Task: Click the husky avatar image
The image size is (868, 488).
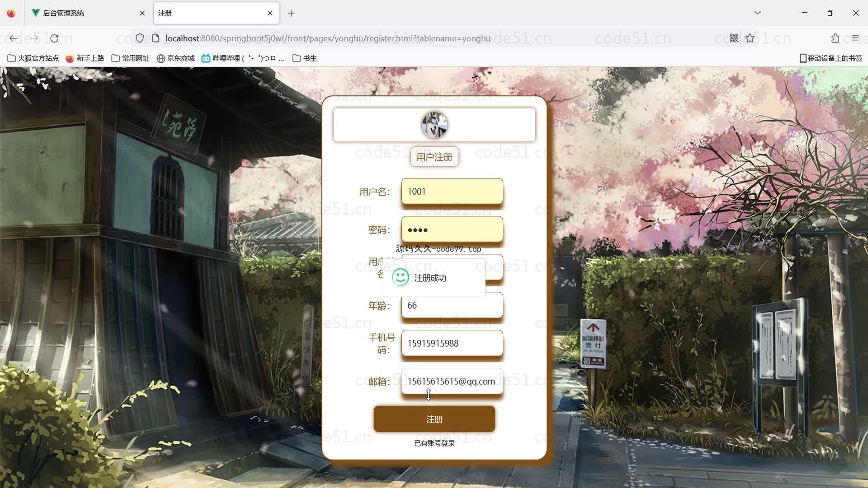Action: 434,125
